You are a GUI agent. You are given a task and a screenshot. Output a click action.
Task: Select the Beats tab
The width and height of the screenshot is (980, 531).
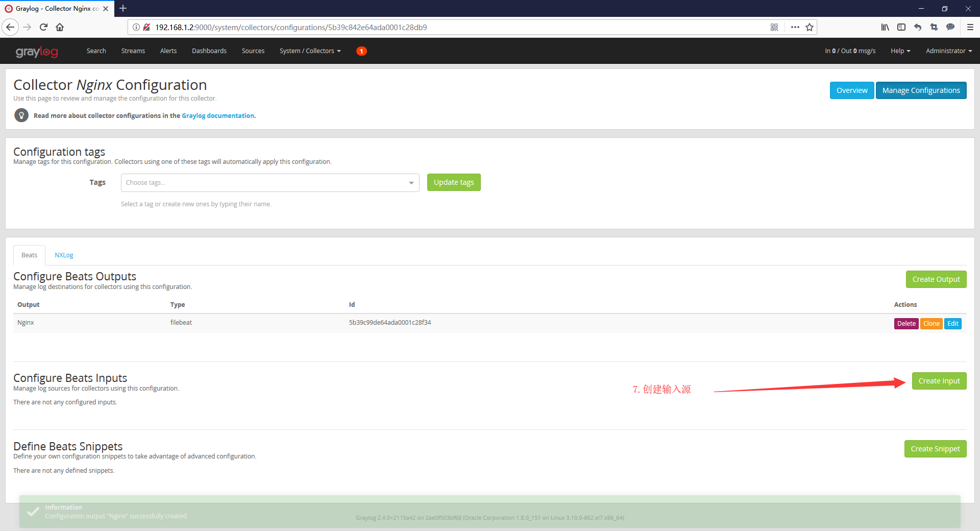[29, 255]
